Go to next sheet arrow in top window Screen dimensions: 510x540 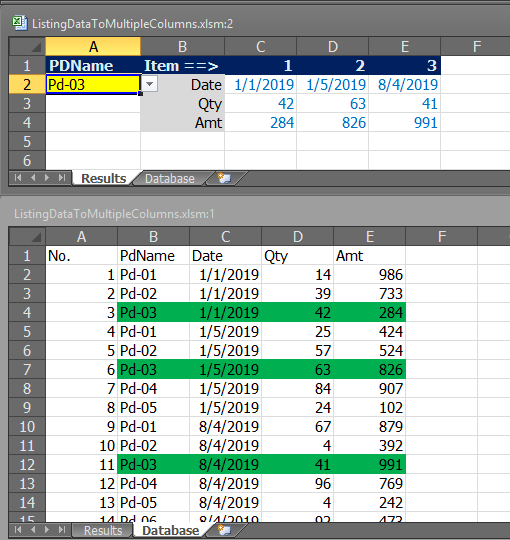(47, 178)
